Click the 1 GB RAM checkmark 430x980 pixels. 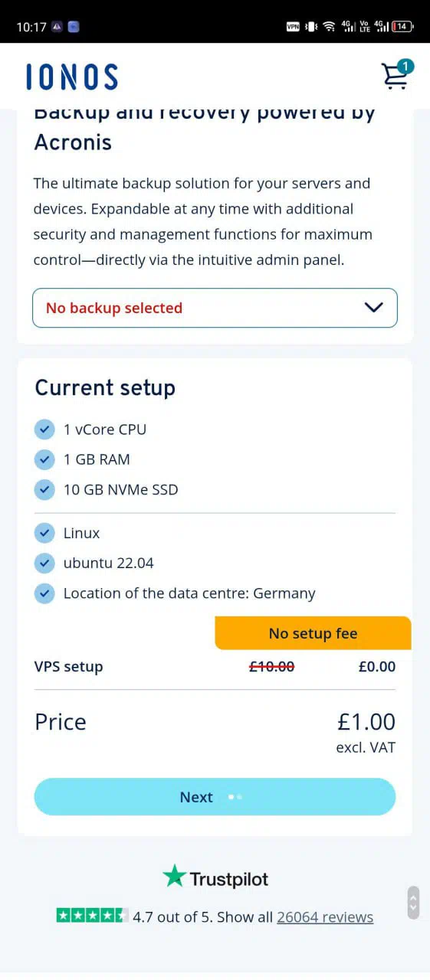(44, 459)
